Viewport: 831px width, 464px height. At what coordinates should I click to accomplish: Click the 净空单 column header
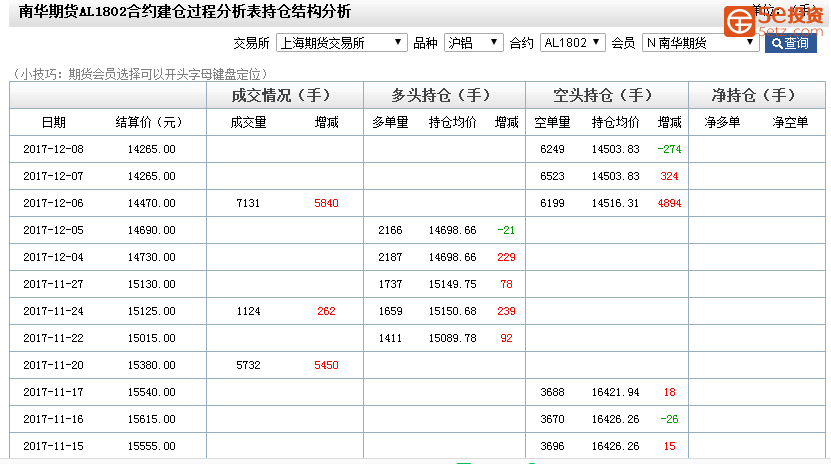pos(790,122)
